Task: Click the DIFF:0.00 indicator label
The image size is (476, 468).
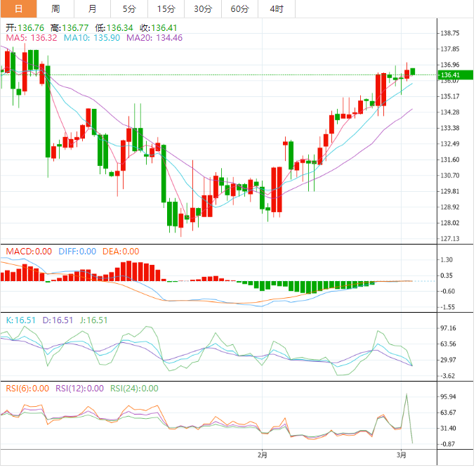Action: (x=77, y=252)
